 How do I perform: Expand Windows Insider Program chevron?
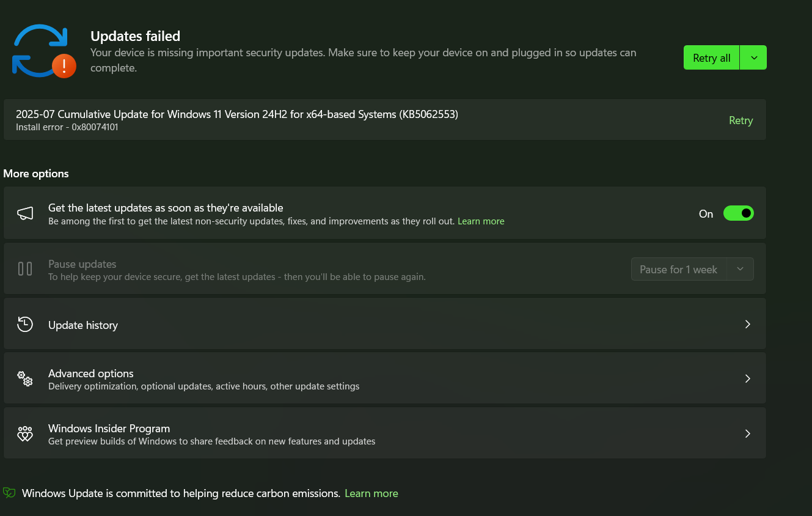pyautogui.click(x=747, y=433)
